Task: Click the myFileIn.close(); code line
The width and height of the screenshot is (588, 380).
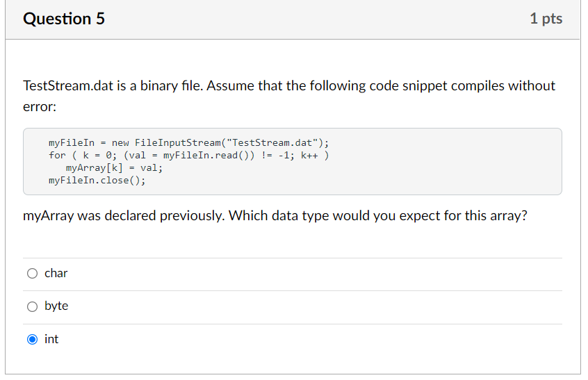Action: [97, 181]
